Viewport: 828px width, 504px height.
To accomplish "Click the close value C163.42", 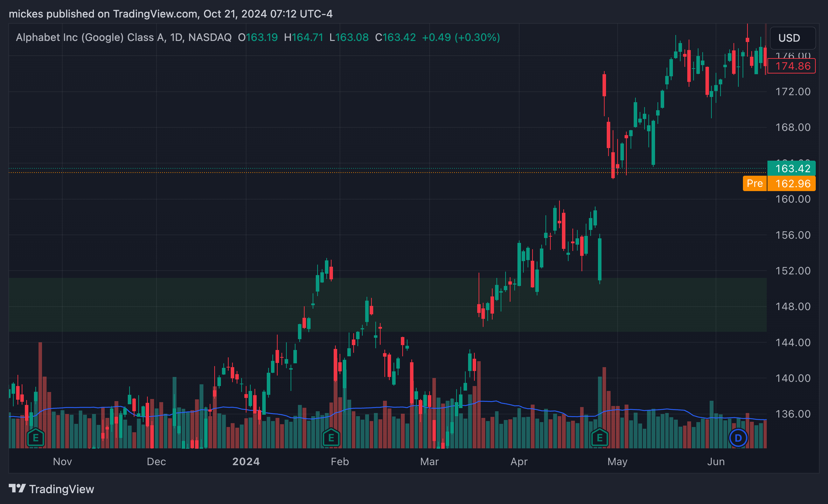I will coord(395,37).
